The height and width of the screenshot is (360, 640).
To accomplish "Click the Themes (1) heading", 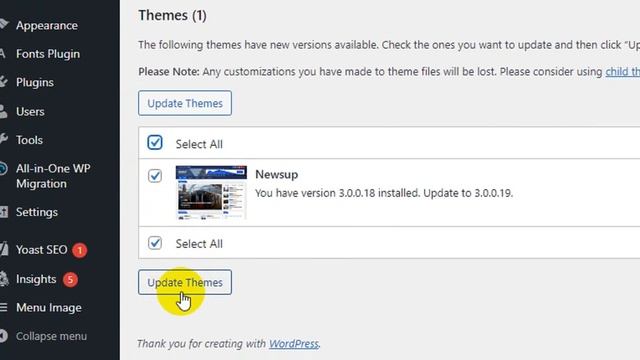I will coord(172,16).
